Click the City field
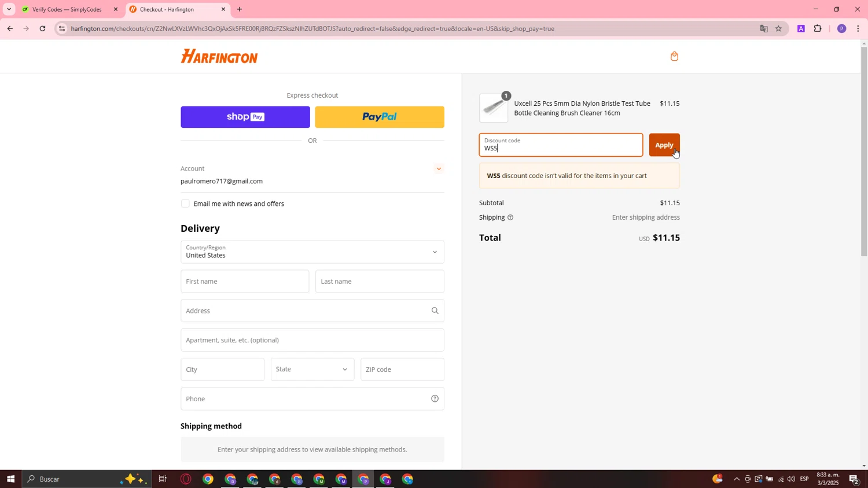This screenshot has width=868, height=488. pos(222,369)
